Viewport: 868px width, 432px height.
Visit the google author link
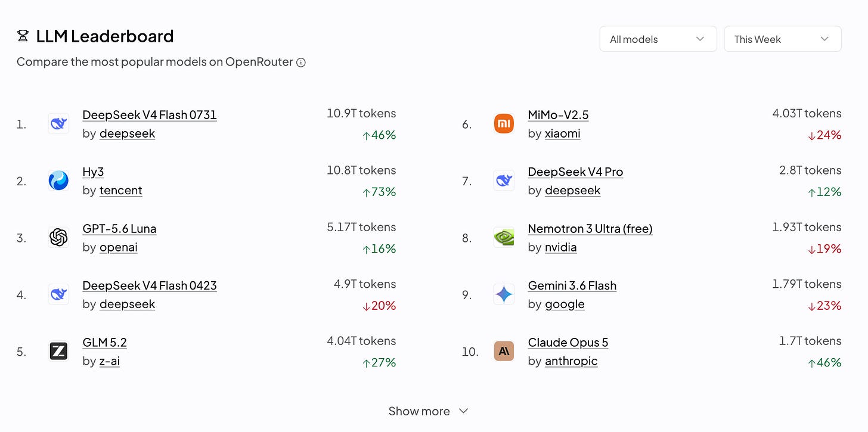(x=565, y=304)
